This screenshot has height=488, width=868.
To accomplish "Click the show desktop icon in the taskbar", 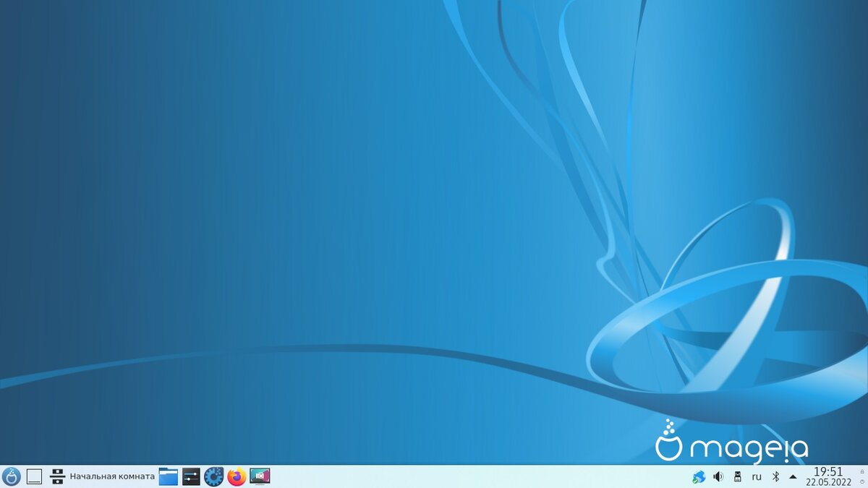I will (34, 476).
